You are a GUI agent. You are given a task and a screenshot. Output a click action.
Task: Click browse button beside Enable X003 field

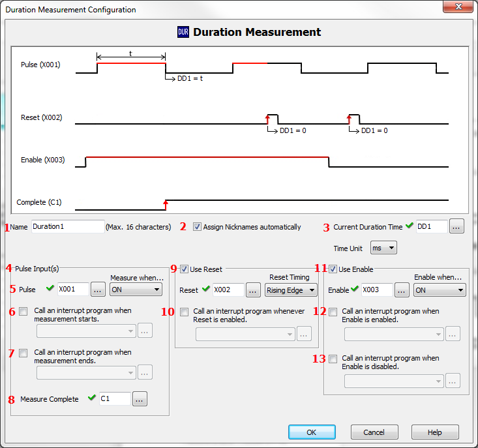(x=402, y=290)
